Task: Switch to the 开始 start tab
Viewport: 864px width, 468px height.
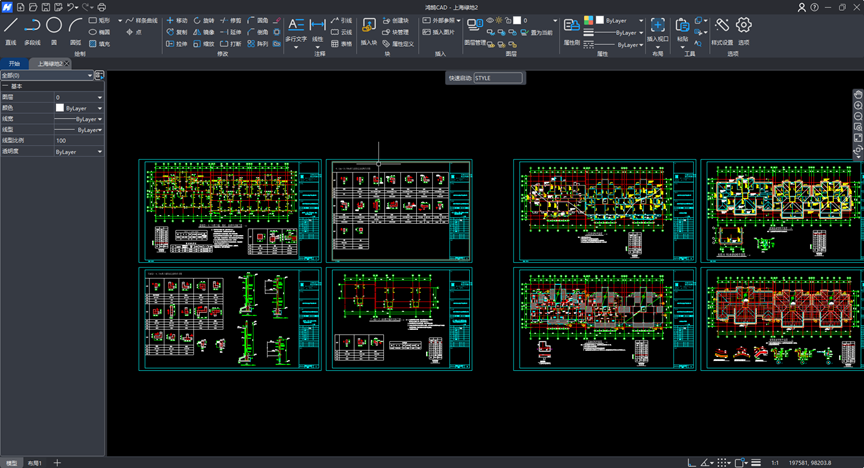Action: click(x=14, y=63)
